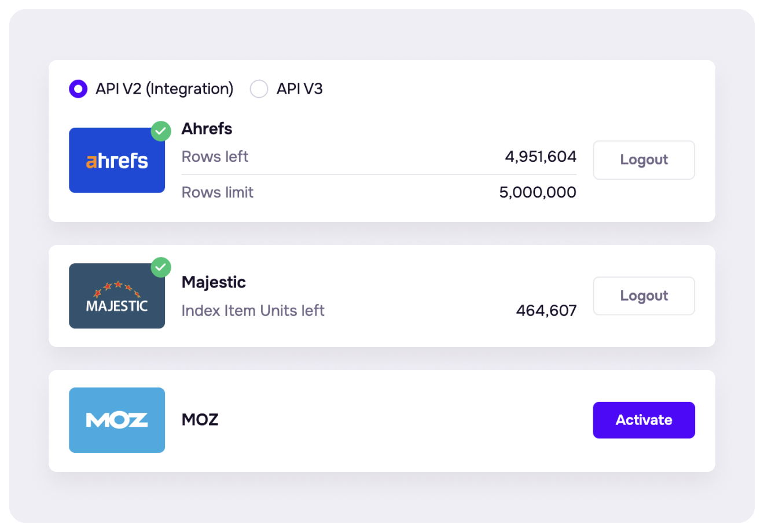Click the Rows limit label
The height and width of the screenshot is (532, 764).
click(x=218, y=193)
